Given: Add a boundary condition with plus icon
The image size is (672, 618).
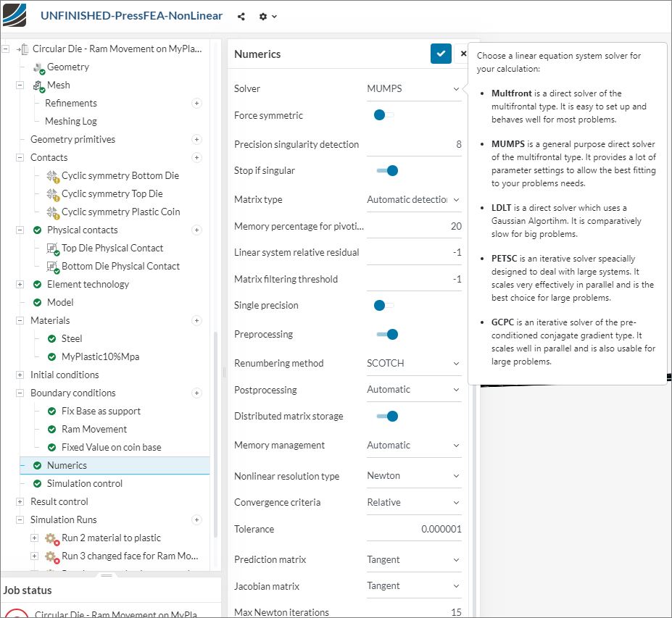Looking at the screenshot, I should click(x=196, y=393).
